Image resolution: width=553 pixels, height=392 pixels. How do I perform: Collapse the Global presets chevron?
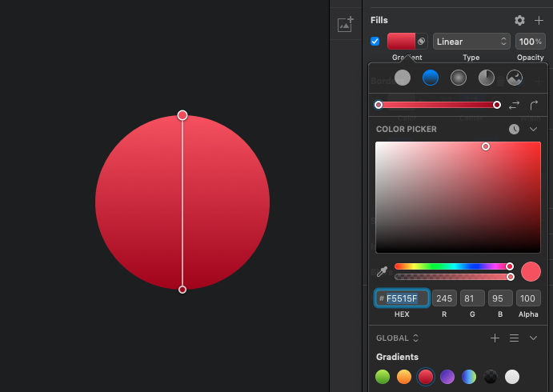(533, 338)
